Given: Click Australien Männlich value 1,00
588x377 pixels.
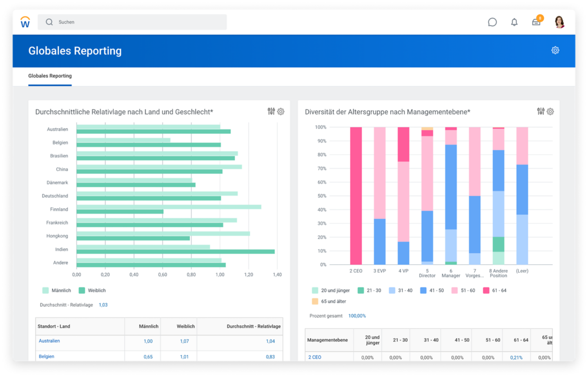Looking at the screenshot, I should pyautogui.click(x=148, y=341).
